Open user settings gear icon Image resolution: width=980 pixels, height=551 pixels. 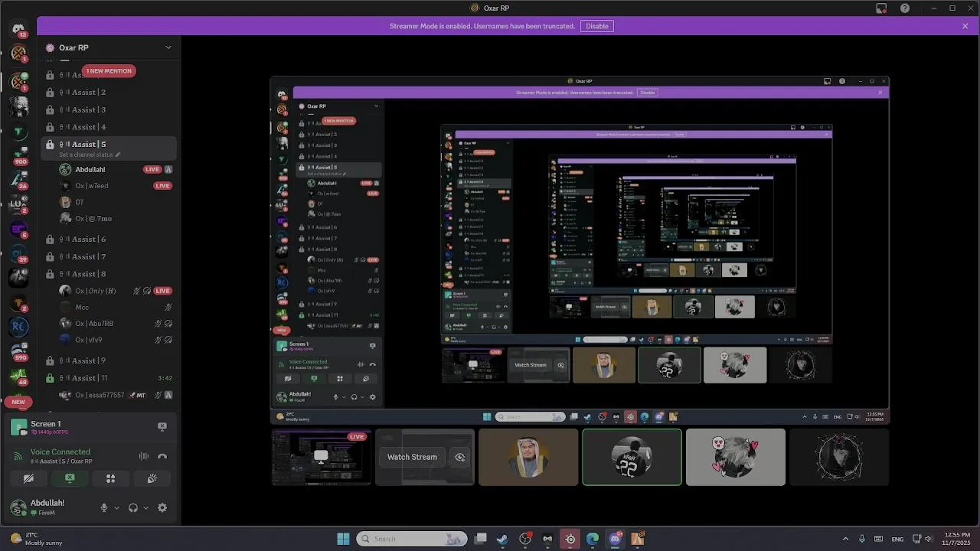(x=162, y=507)
